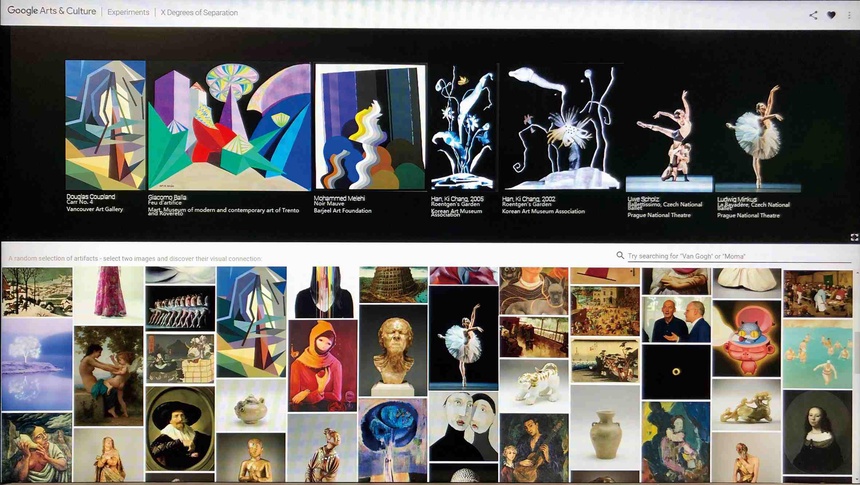Open Mohammed Melehi Noir Mauve artwork

pyautogui.click(x=371, y=127)
